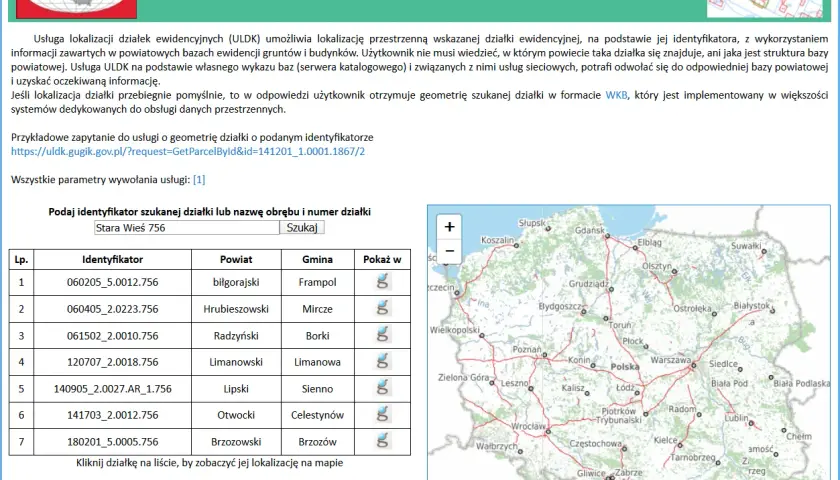Click Zielona Góra on the map
The width and height of the screenshot is (840, 480).
[x=463, y=377]
